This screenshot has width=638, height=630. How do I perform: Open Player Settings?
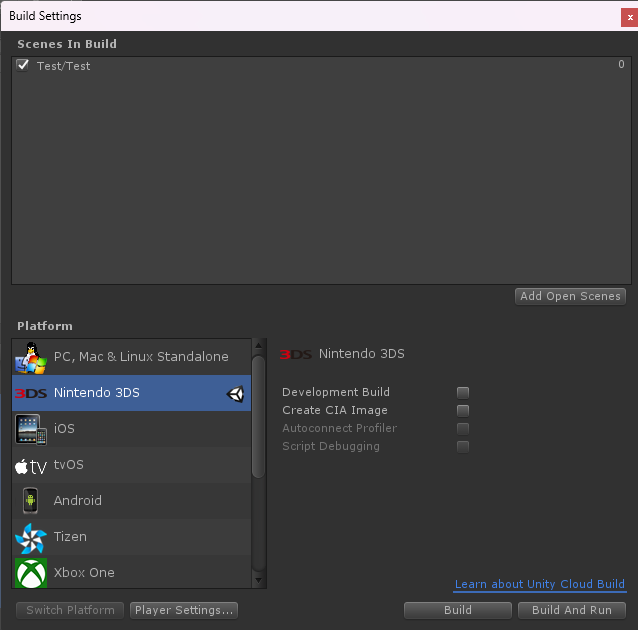tap(184, 610)
